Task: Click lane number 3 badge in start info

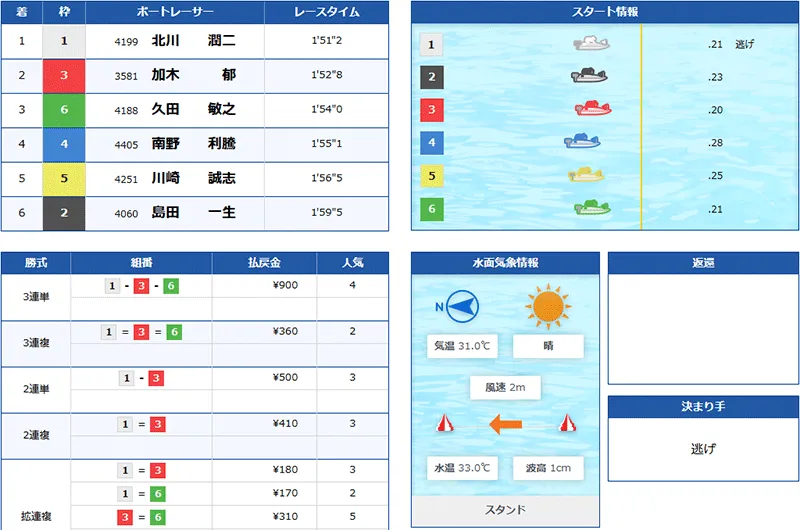Action: [x=432, y=110]
